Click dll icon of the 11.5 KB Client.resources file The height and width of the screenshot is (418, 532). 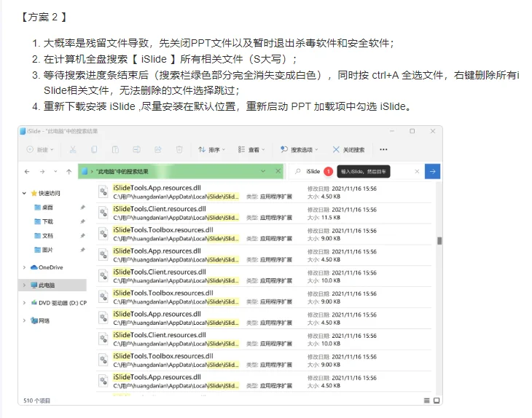click(x=103, y=213)
